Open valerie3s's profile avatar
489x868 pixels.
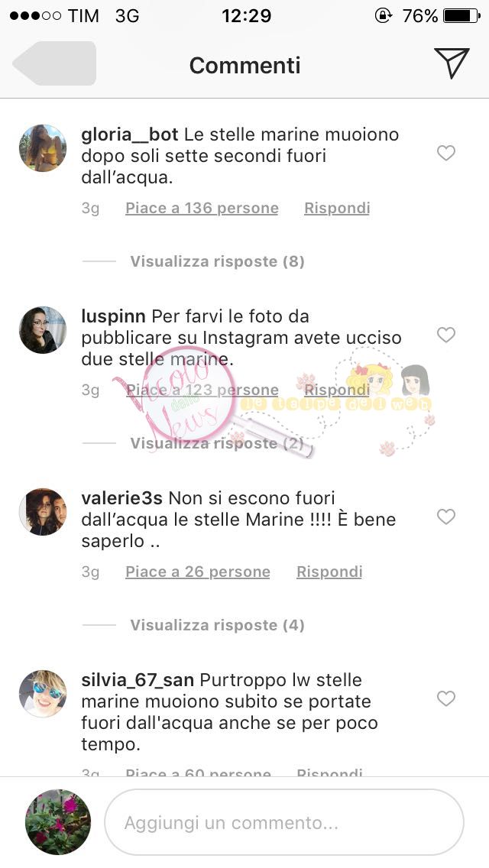(x=43, y=512)
